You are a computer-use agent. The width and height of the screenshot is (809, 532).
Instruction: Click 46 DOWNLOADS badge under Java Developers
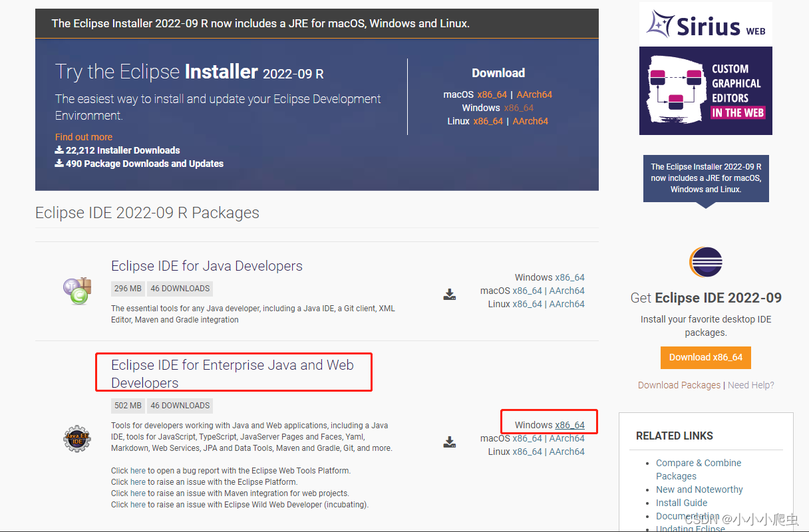(x=180, y=289)
